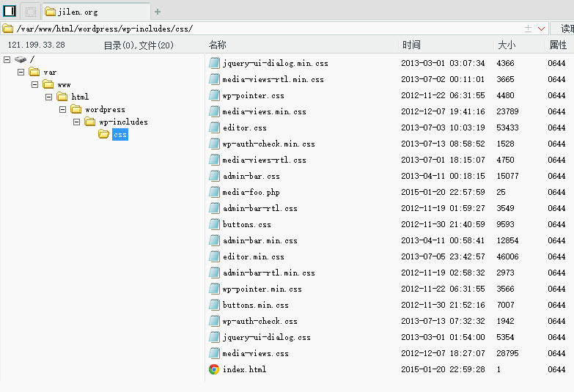The image size is (574, 392).
Task: Collapse the html folder node
Action: pyautogui.click(x=48, y=97)
